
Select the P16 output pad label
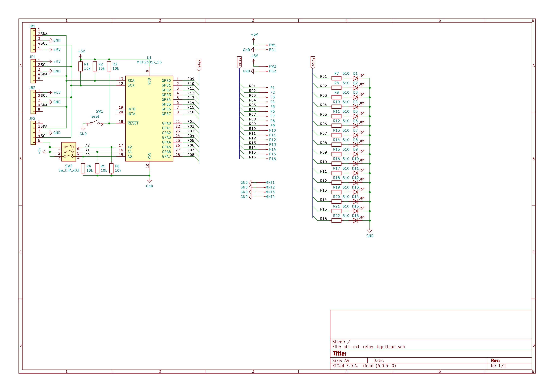[272, 159]
